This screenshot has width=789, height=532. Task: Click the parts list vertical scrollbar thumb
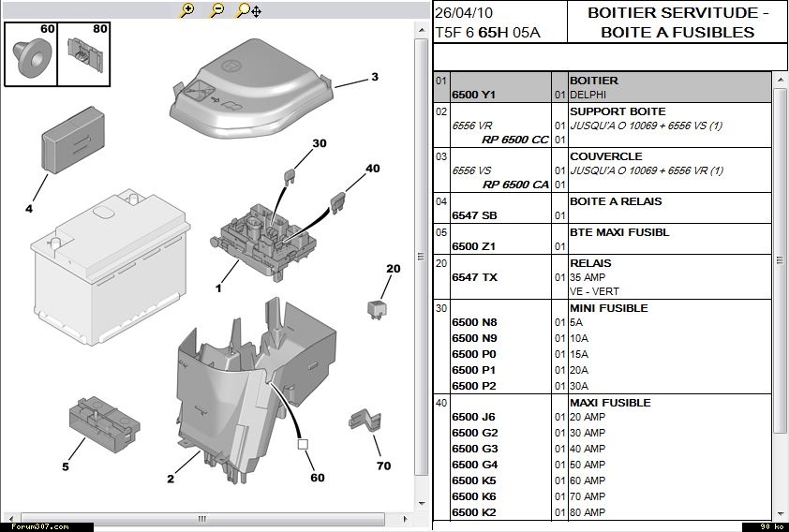point(781,262)
